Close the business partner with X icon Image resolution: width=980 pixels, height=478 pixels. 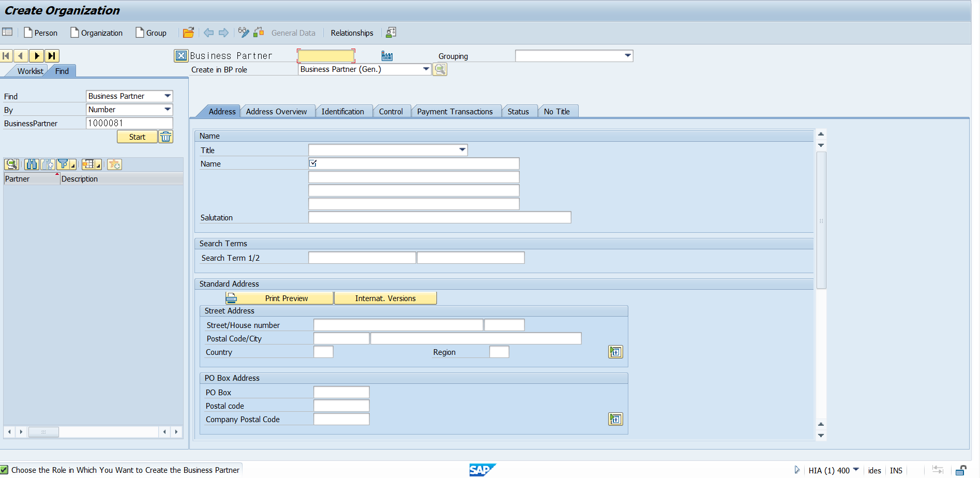coord(181,56)
